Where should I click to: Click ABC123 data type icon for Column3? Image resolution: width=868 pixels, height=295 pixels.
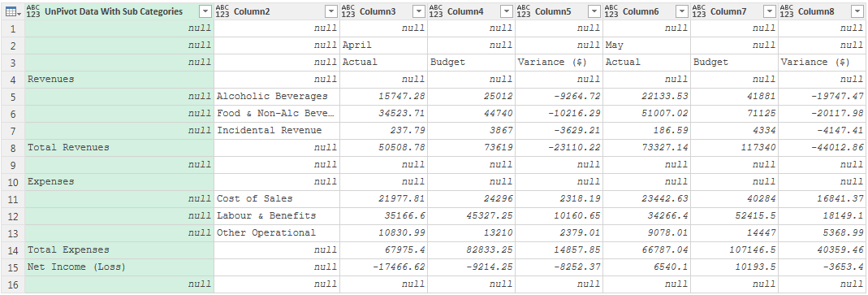[348, 11]
